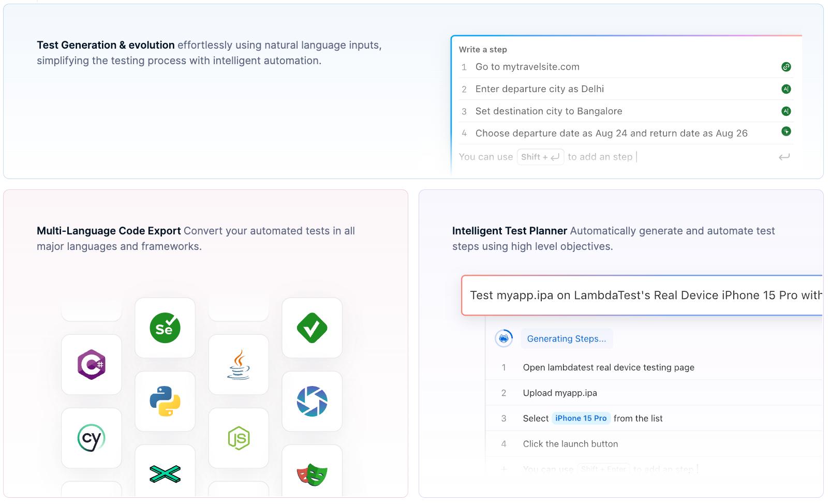The image size is (830, 504).
Task: Click the AI badge on Delhi step
Action: (786, 89)
